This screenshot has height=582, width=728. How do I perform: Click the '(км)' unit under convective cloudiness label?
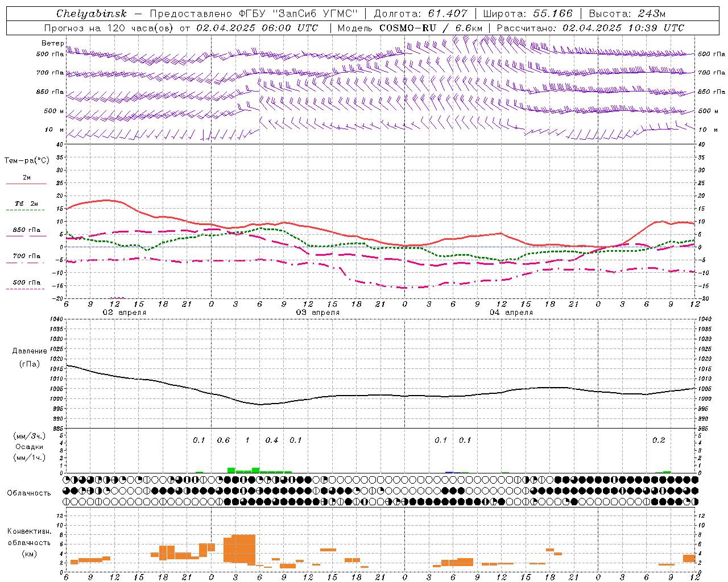click(29, 554)
